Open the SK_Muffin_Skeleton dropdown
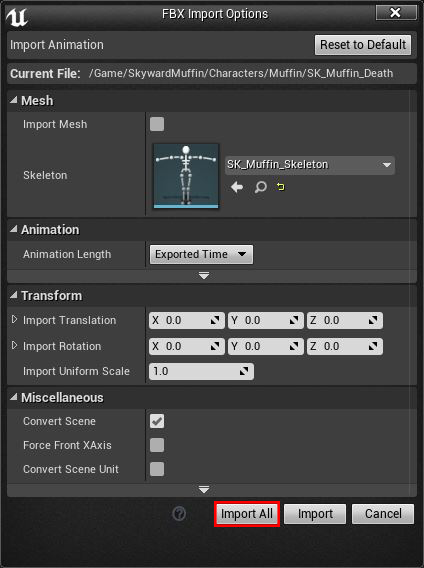The image size is (424, 568). pyautogui.click(x=310, y=165)
